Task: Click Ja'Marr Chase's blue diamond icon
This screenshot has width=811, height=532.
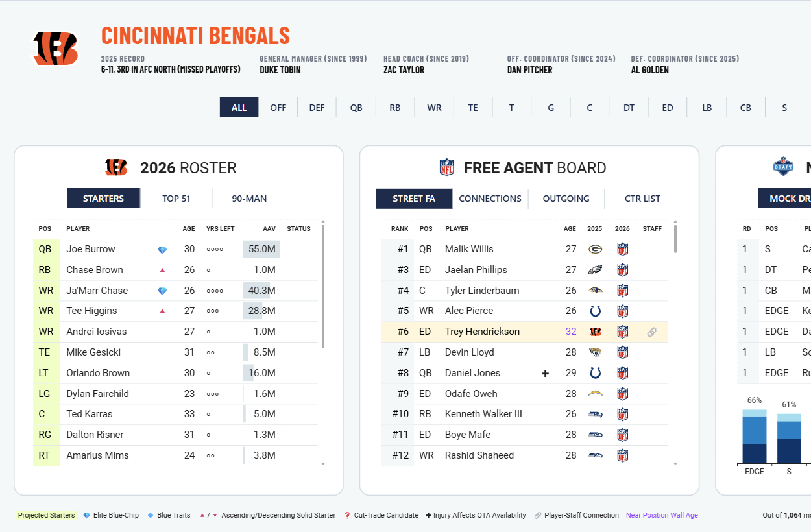Action: (x=162, y=291)
